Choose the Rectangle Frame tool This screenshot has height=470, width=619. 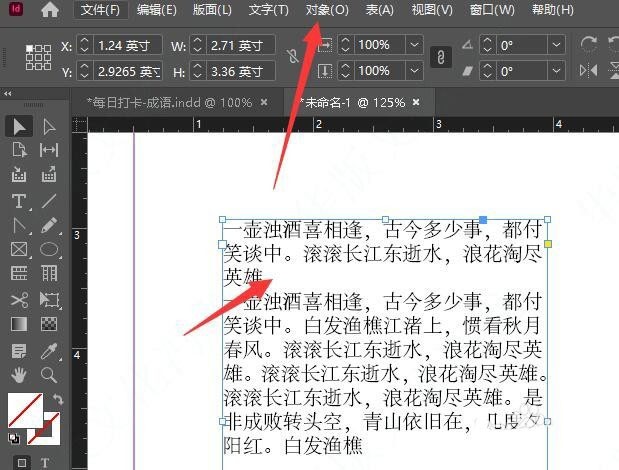tap(18, 250)
